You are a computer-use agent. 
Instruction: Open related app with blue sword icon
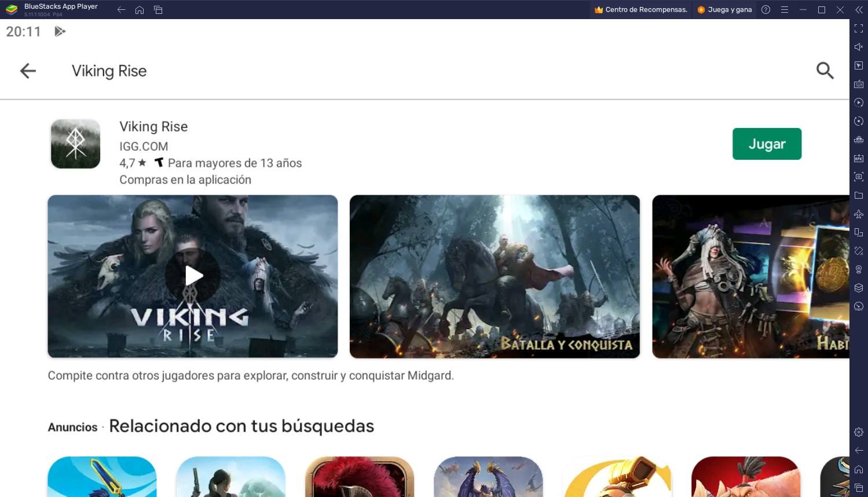click(102, 477)
